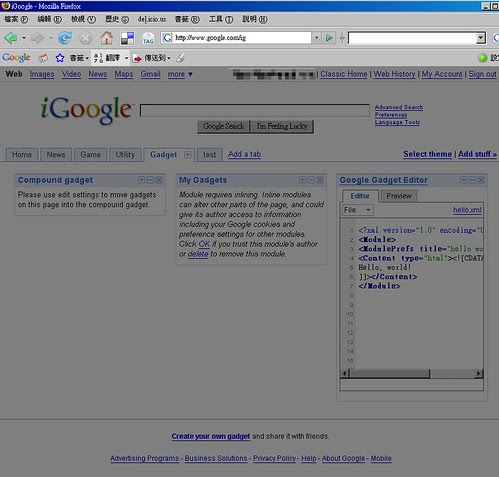Click delete to remove the module
The image size is (499, 477).
(198, 254)
